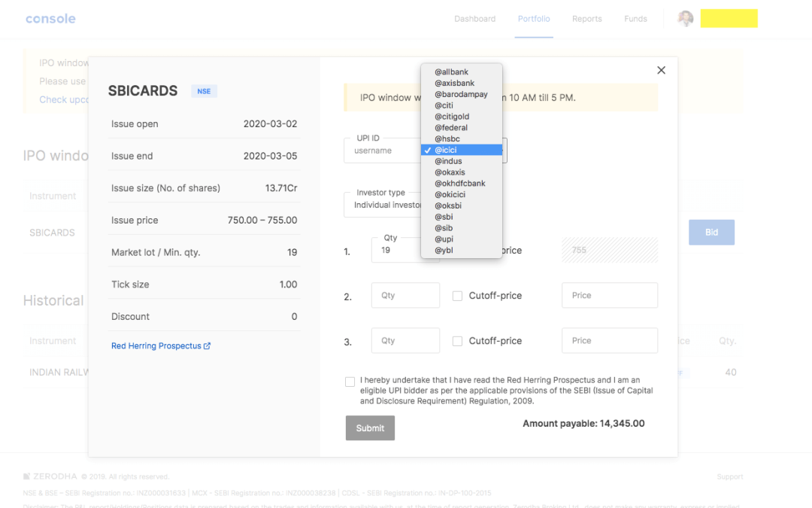Select @allbank UPI handle
Screen dimensions: 812x508
tap(462, 72)
